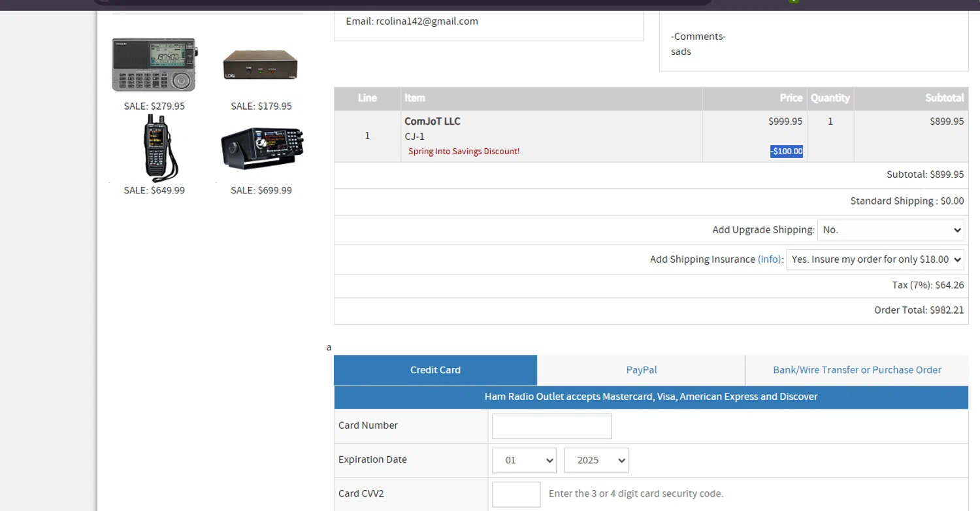Open the Add Upgrade Shipping dropdown
Viewport: 980px width, 511px height.
coord(891,230)
